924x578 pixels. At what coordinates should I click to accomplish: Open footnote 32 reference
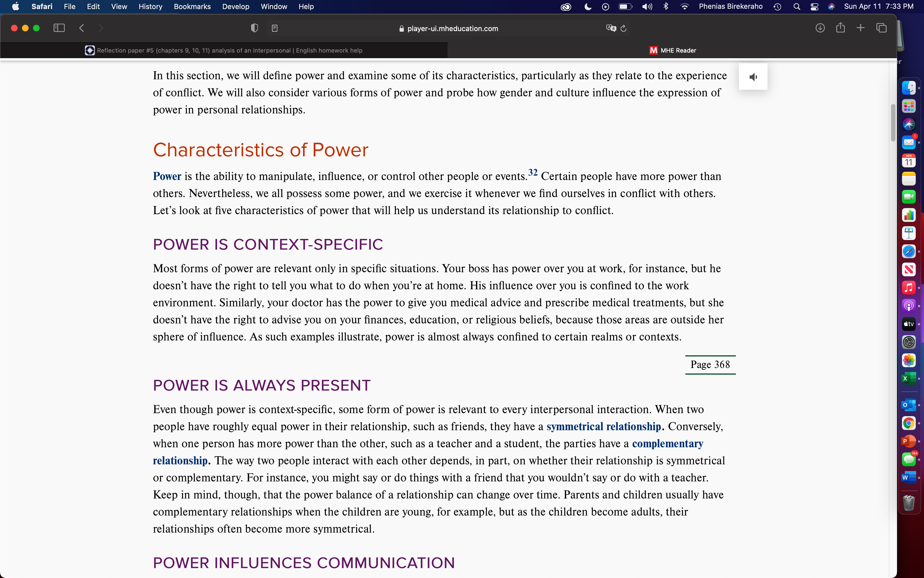coord(533,172)
